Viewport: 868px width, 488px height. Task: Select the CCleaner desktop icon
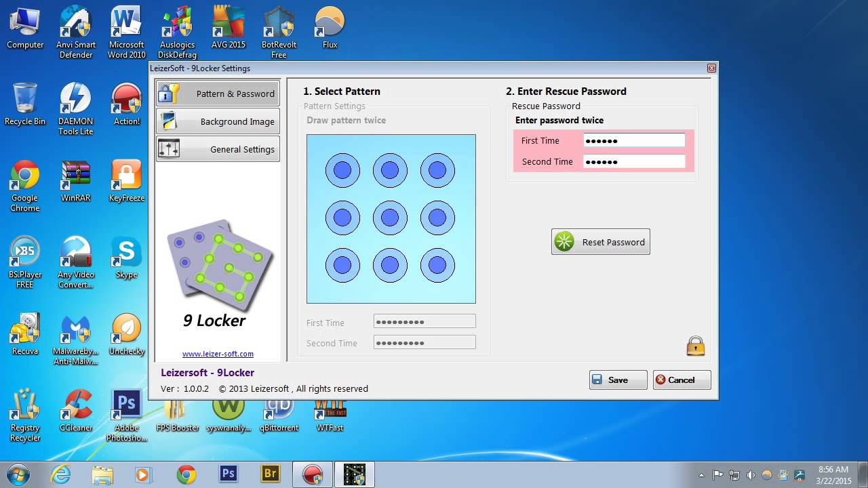[x=76, y=411]
